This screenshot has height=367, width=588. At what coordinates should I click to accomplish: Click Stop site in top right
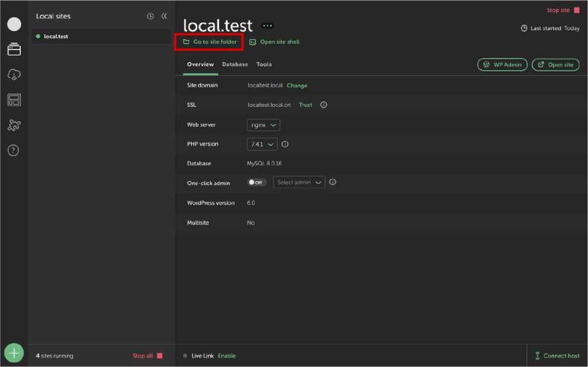coord(563,10)
